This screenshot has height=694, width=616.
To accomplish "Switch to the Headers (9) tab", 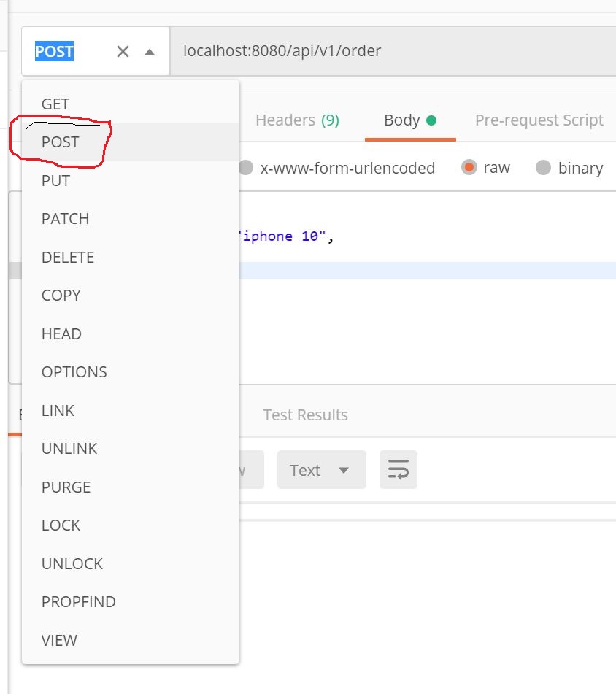I will pyautogui.click(x=297, y=119).
